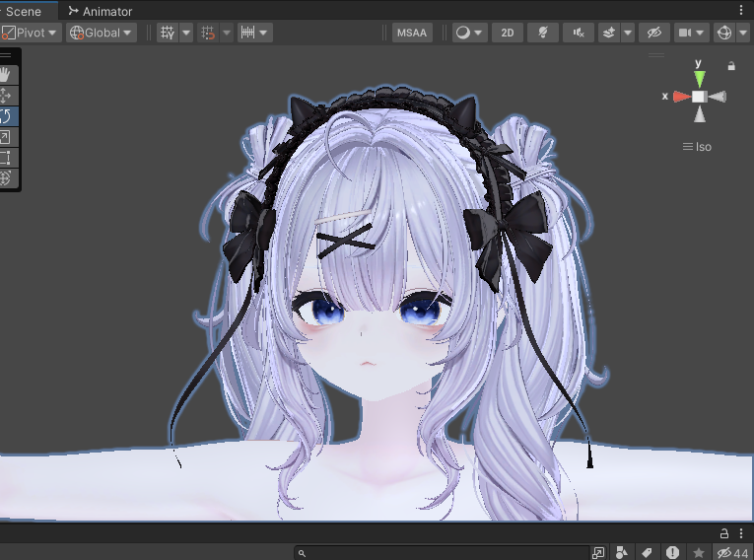This screenshot has width=754, height=560.
Task: Select the Transform tool
Action: coord(5,178)
